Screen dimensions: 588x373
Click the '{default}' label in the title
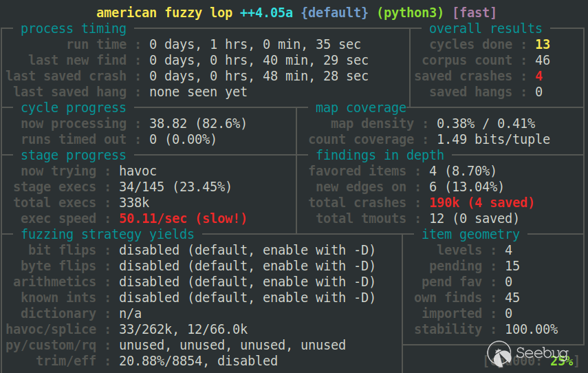point(334,13)
